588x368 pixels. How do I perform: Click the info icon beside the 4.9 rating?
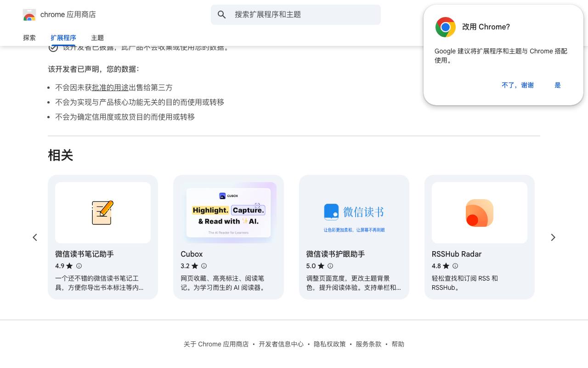click(79, 266)
